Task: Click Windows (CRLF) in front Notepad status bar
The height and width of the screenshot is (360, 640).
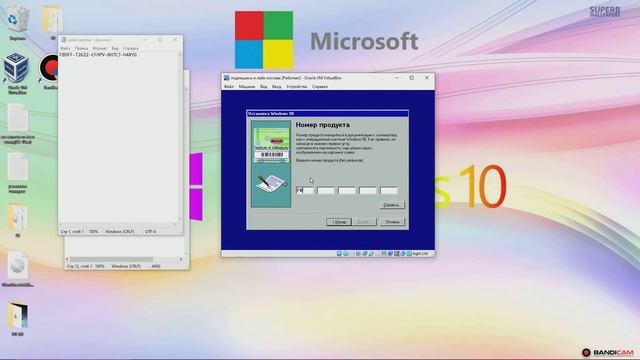Action: point(120,231)
